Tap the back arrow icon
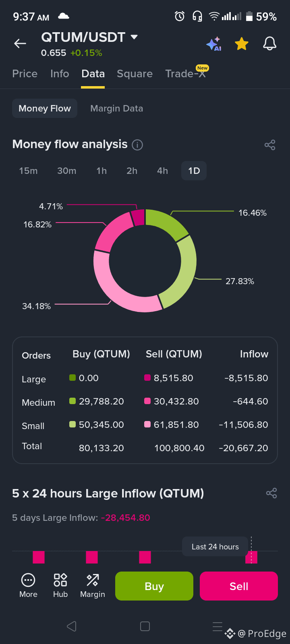 click(20, 43)
